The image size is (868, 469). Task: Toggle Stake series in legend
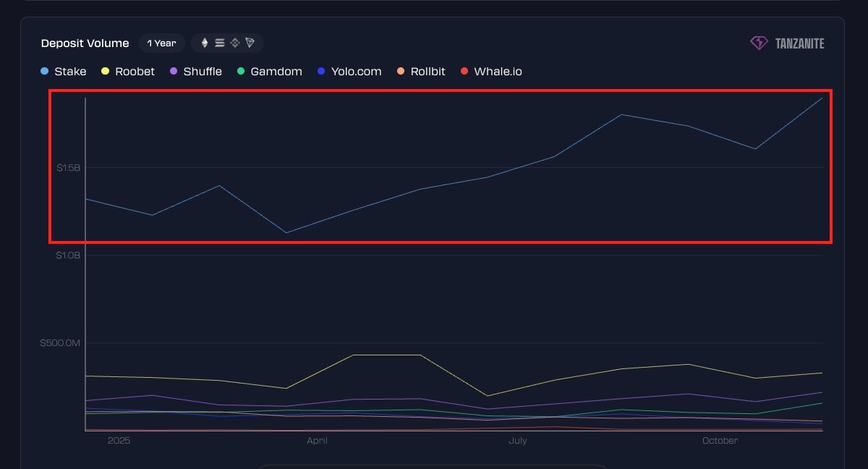64,72
